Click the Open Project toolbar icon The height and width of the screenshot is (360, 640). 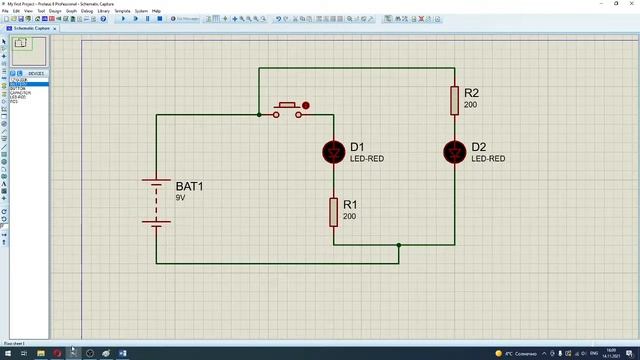[13, 19]
